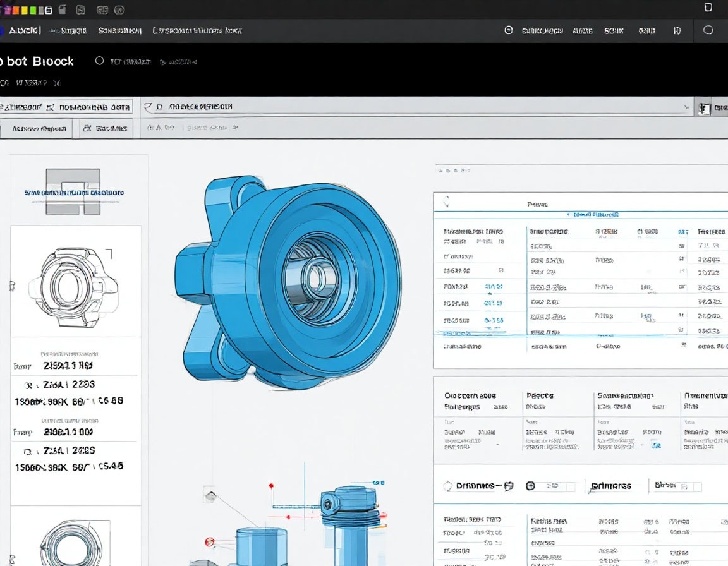This screenshot has height=566, width=728.
Task: Click the blue bolt head in the exploded view
Action: click(x=348, y=499)
